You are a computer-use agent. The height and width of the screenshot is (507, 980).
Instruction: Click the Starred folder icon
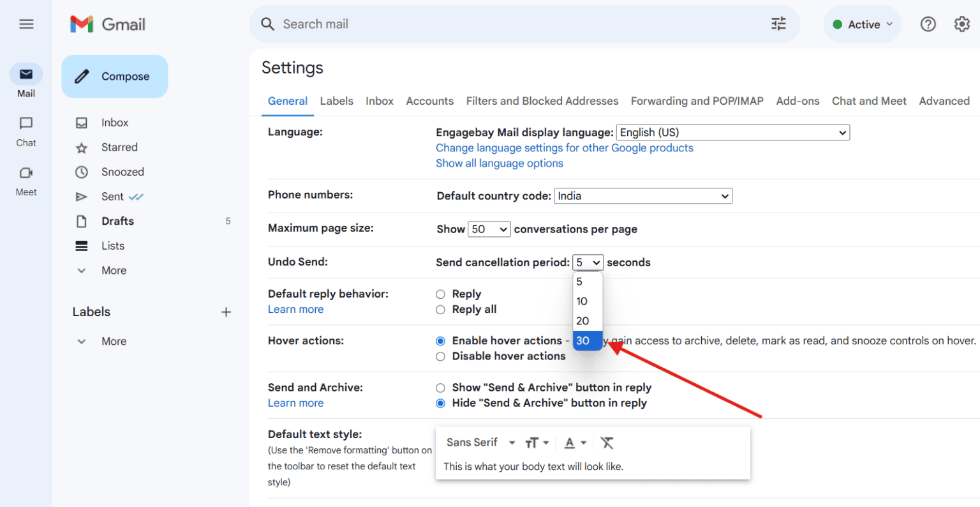pyautogui.click(x=82, y=147)
